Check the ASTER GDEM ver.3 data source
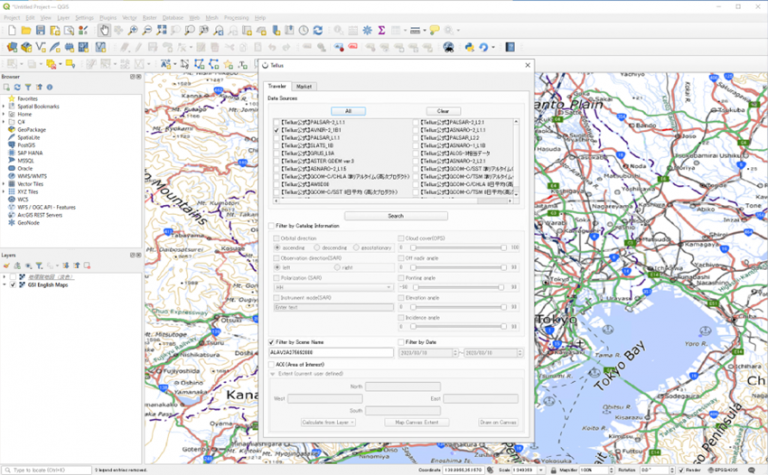This screenshot has width=768, height=475. pos(277,161)
